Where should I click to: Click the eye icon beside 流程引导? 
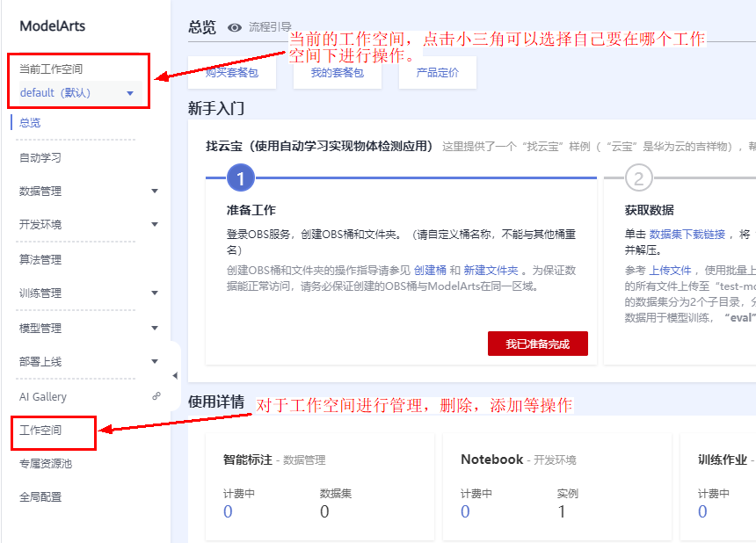click(x=235, y=27)
